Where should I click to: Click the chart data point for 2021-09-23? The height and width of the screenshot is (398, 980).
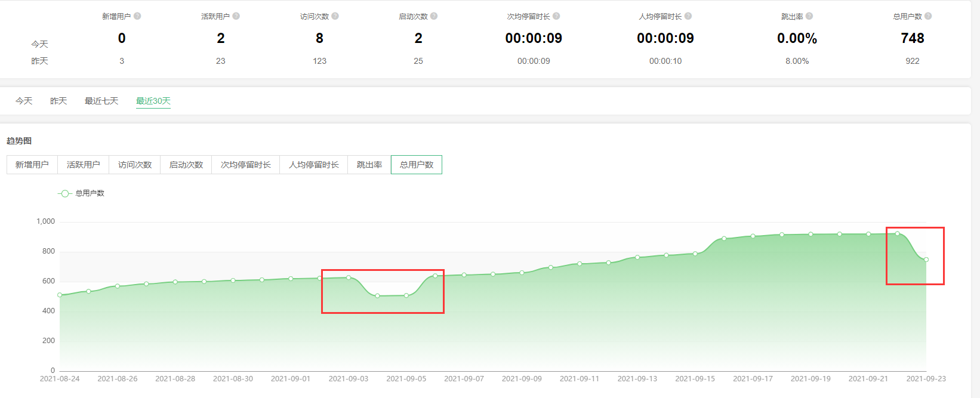pyautogui.click(x=926, y=260)
